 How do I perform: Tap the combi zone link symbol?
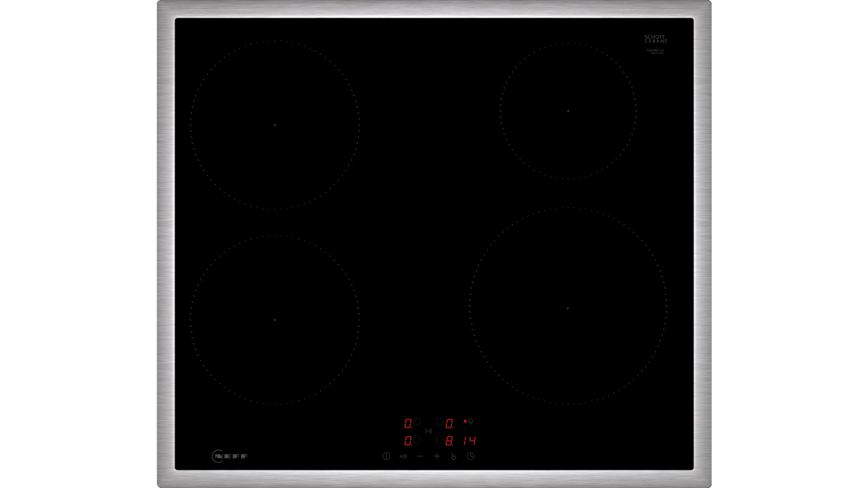(429, 431)
